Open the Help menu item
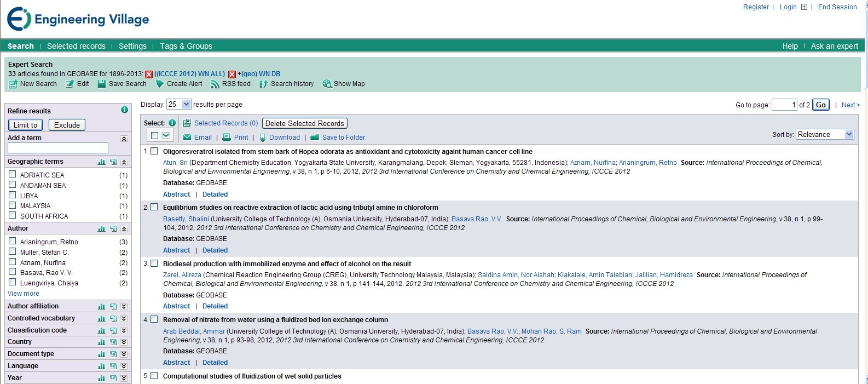 790,46
